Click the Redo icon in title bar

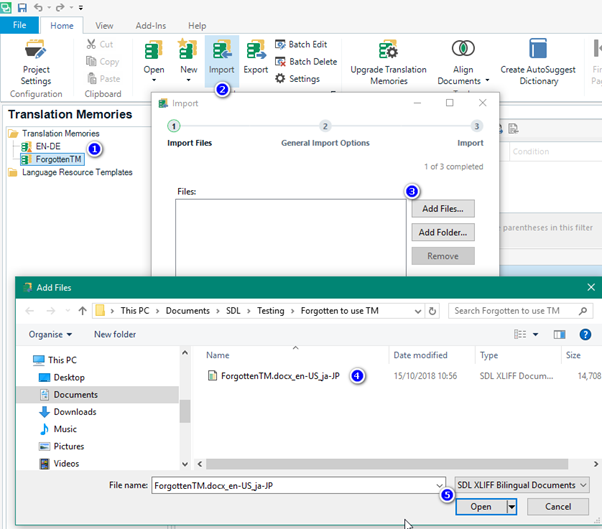pos(60,7)
